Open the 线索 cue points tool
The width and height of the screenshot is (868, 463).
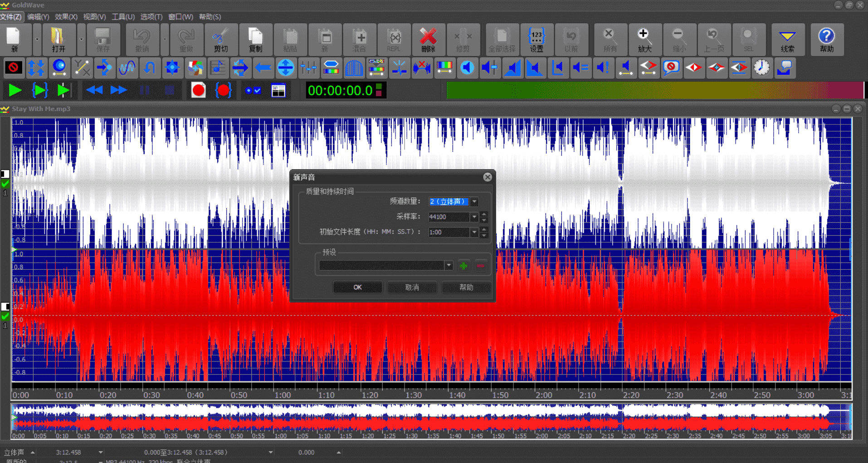pyautogui.click(x=787, y=39)
